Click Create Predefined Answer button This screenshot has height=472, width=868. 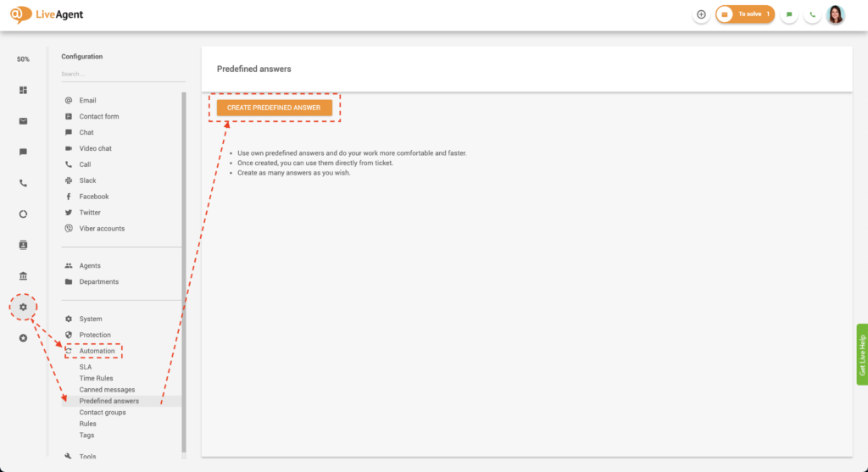[274, 108]
